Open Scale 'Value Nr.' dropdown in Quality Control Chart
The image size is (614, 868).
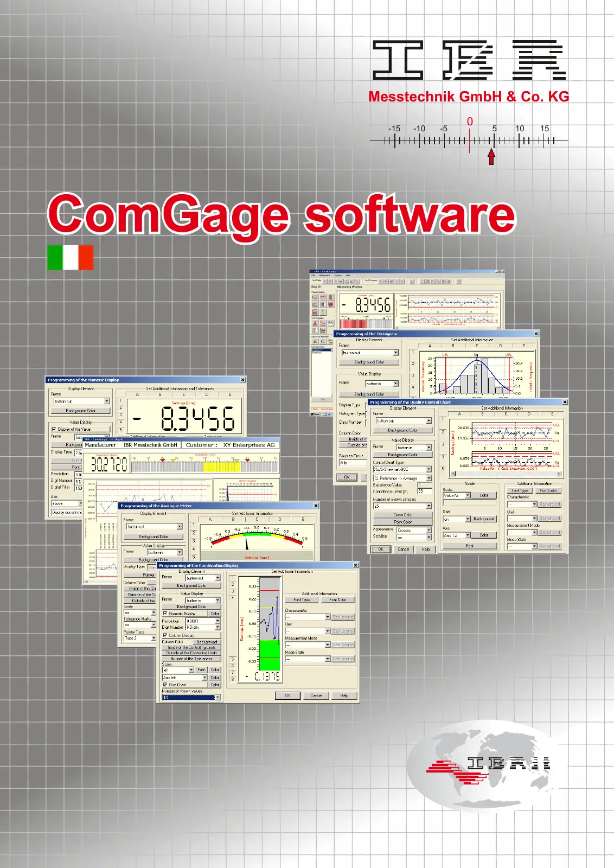tap(457, 495)
